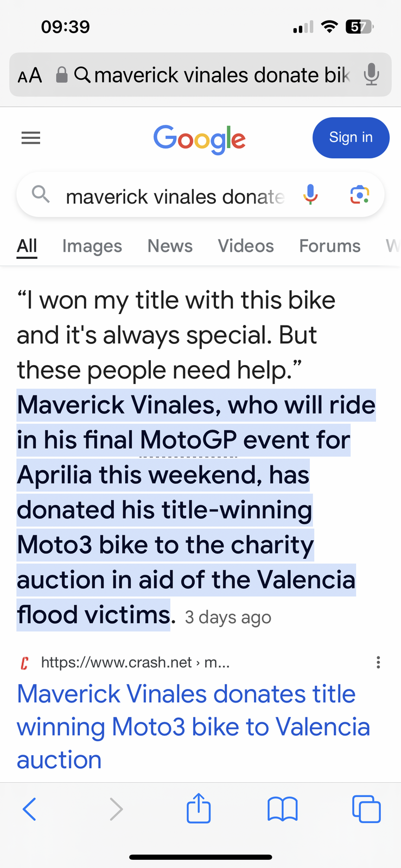
Task: Tap the magnifier icon in Google search box
Action: pos(41,194)
